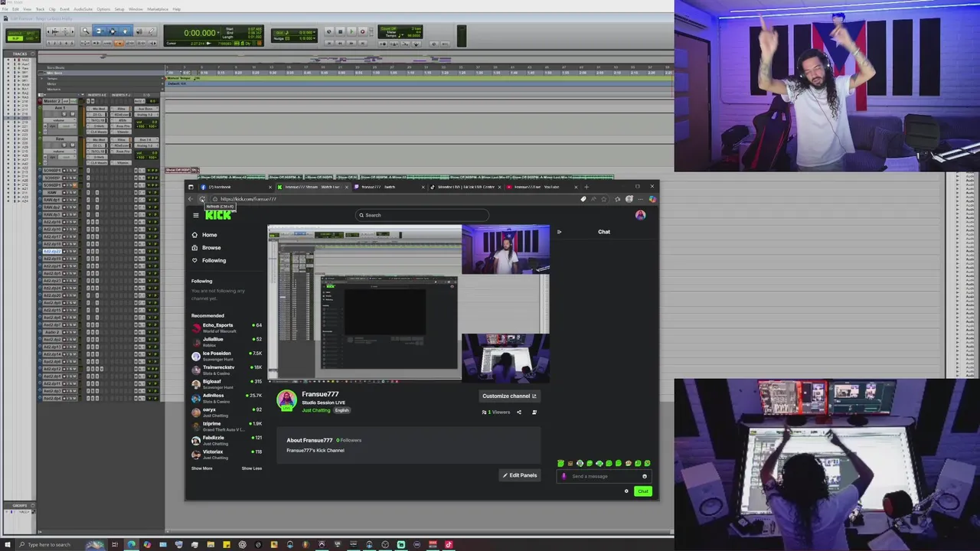This screenshot has height=551, width=980.
Task: Click the Kick stream video player
Action: point(408,304)
